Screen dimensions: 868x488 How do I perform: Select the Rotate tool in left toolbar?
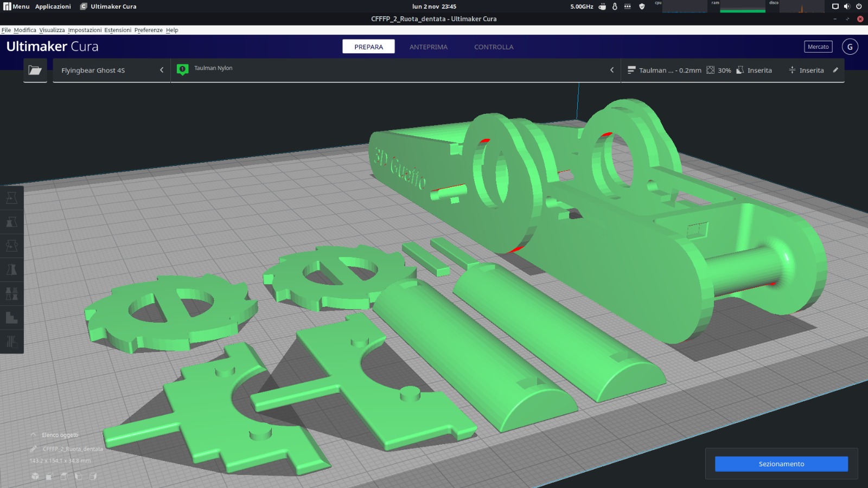pos(11,246)
